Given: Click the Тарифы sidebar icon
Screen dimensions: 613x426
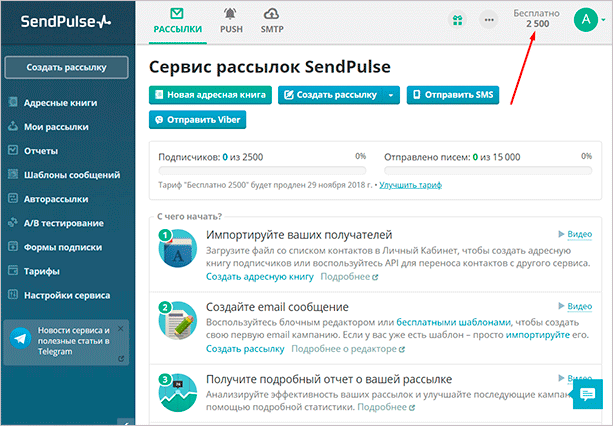Looking at the screenshot, I should point(13,270).
